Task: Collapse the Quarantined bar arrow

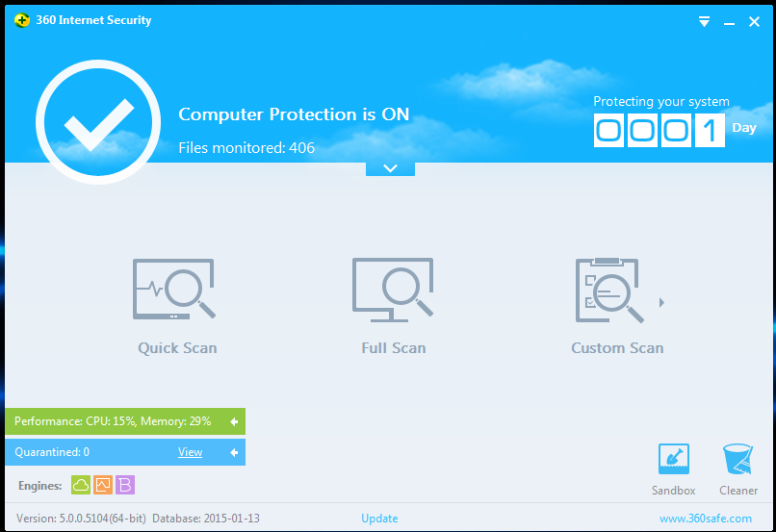Action: 234,452
